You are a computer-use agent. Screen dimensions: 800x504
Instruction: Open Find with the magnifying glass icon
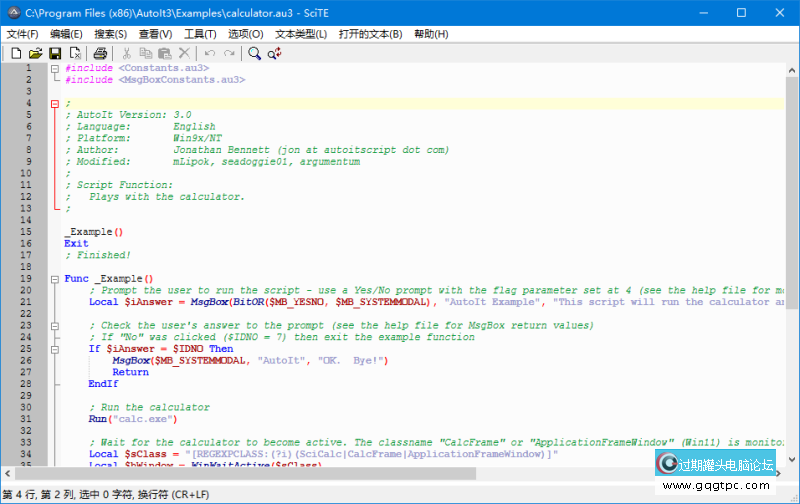(255, 53)
